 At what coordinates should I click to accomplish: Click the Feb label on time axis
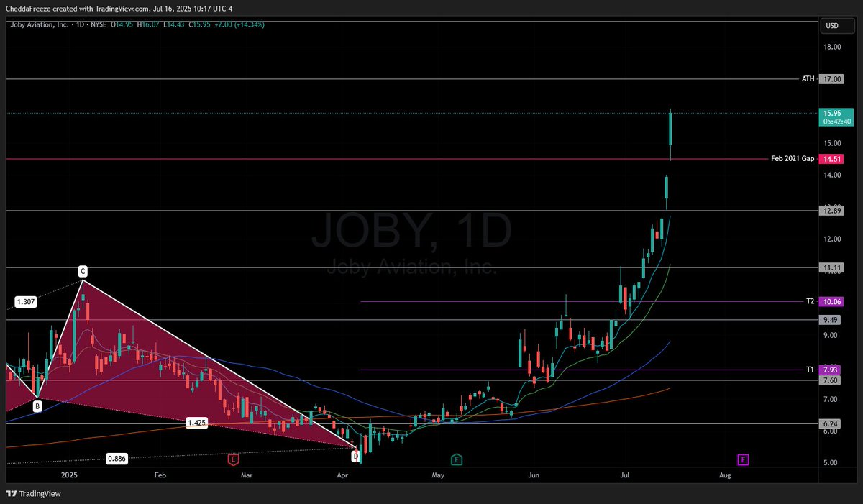[x=160, y=475]
